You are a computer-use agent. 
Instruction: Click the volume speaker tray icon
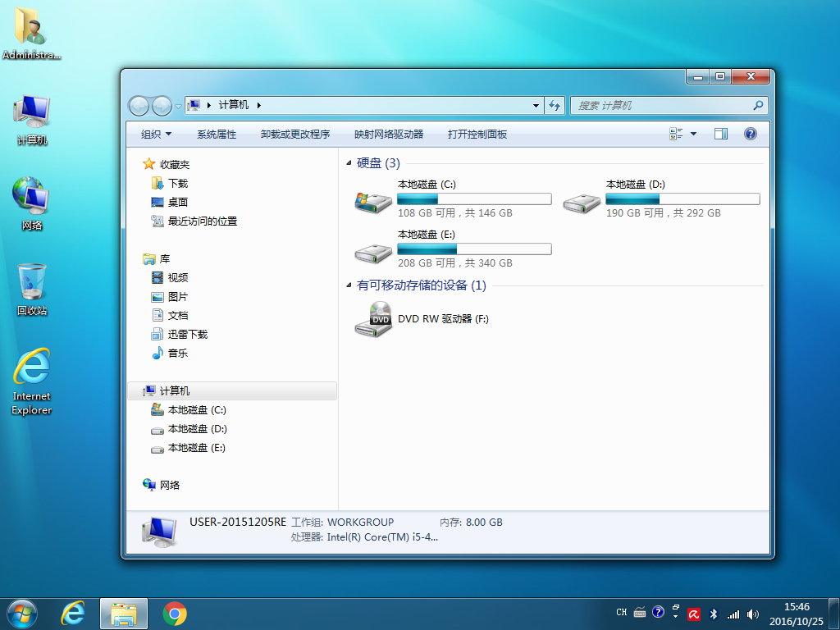coord(753,614)
